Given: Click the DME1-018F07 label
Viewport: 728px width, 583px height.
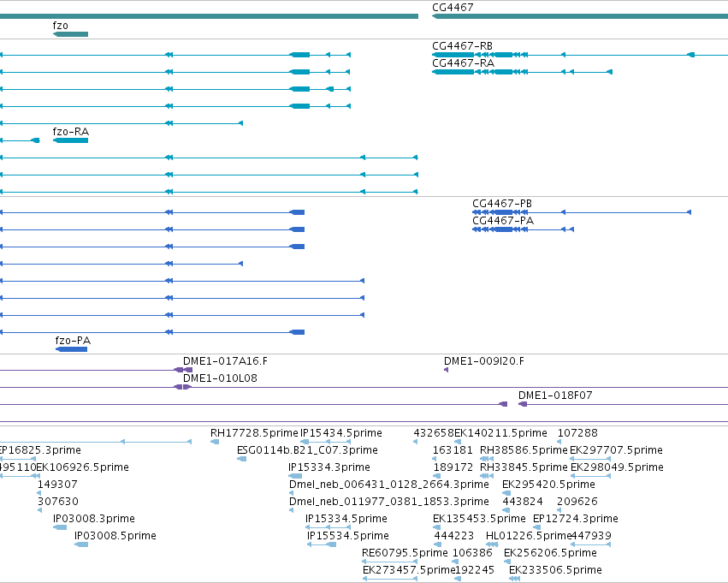Looking at the screenshot, I should pos(555,396).
